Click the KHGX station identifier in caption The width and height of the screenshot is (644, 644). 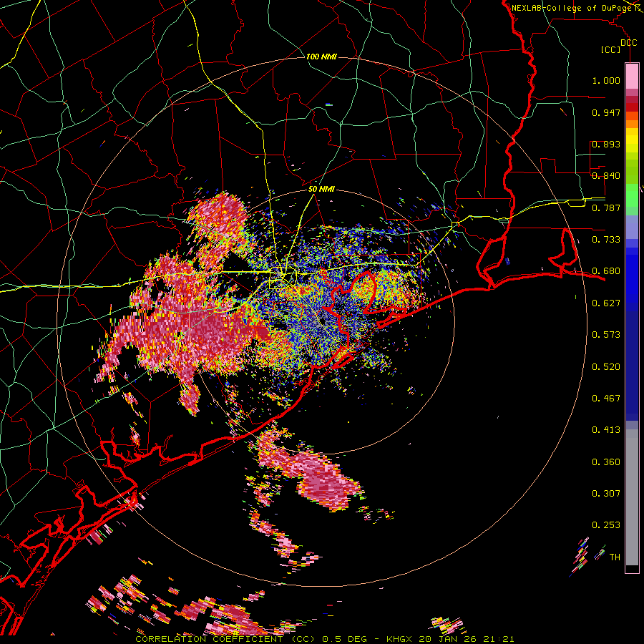coord(399,639)
